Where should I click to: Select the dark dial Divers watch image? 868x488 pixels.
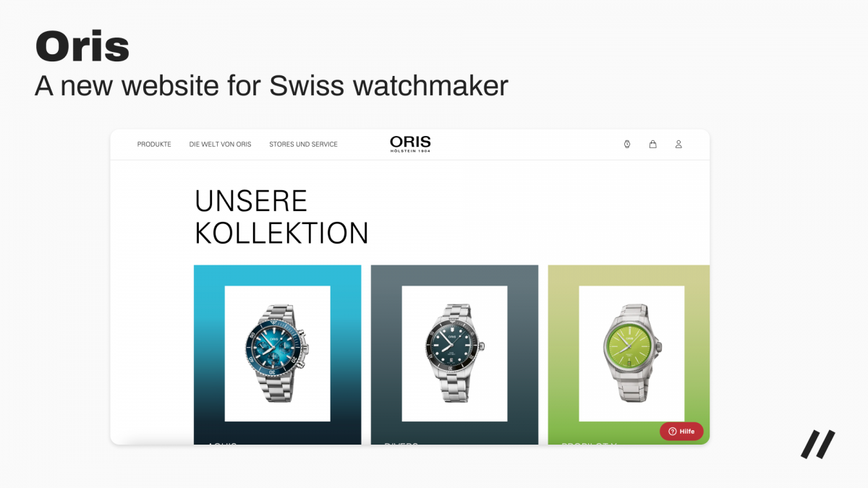click(454, 354)
